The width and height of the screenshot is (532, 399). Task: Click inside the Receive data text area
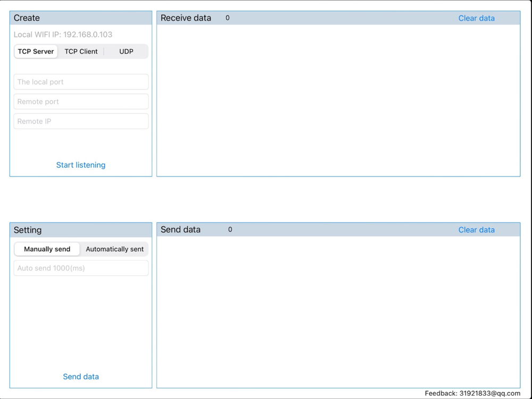tap(338, 100)
